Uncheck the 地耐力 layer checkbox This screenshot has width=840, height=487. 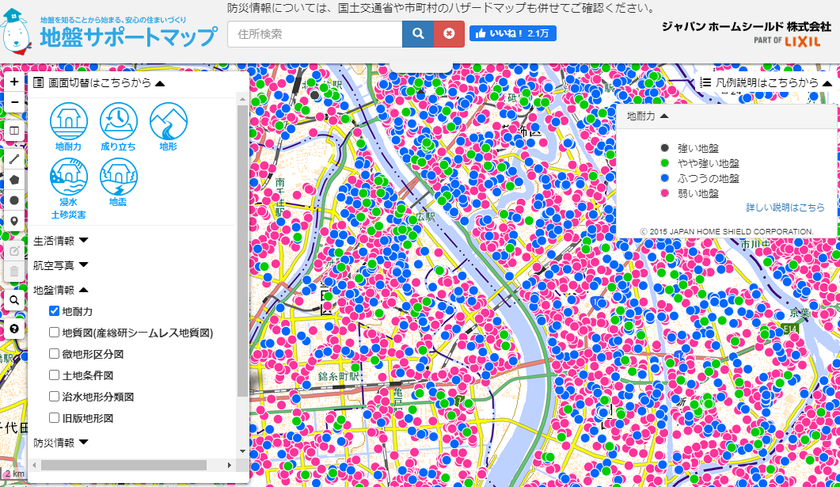coord(55,311)
